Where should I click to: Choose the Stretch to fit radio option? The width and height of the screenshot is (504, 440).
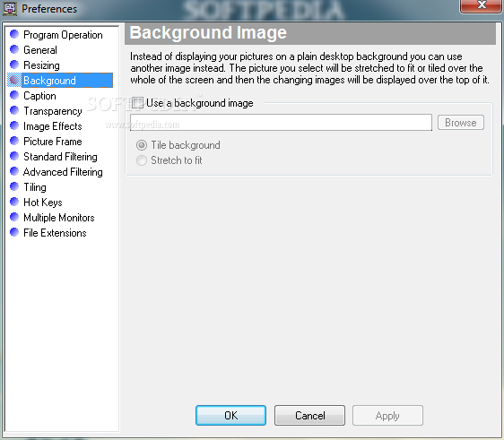coord(142,160)
